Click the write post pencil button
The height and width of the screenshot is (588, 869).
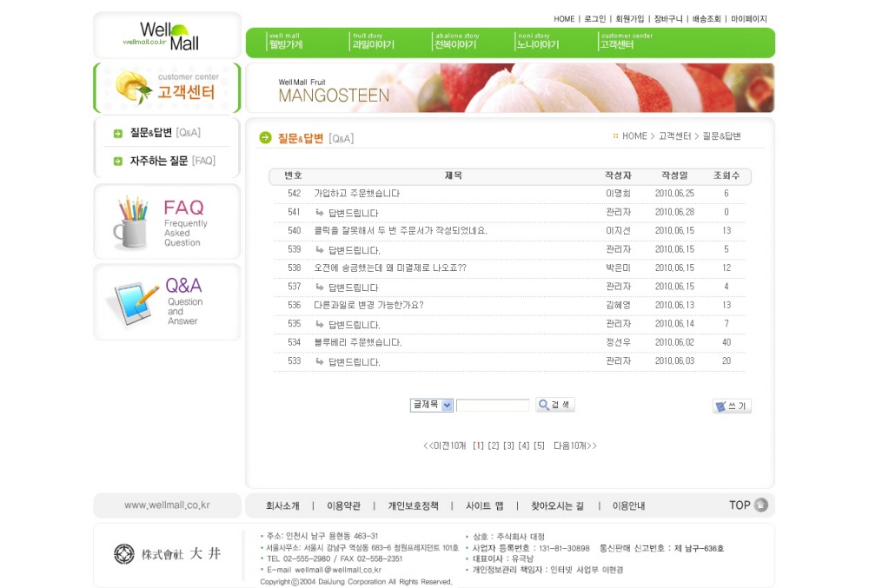[x=732, y=406]
